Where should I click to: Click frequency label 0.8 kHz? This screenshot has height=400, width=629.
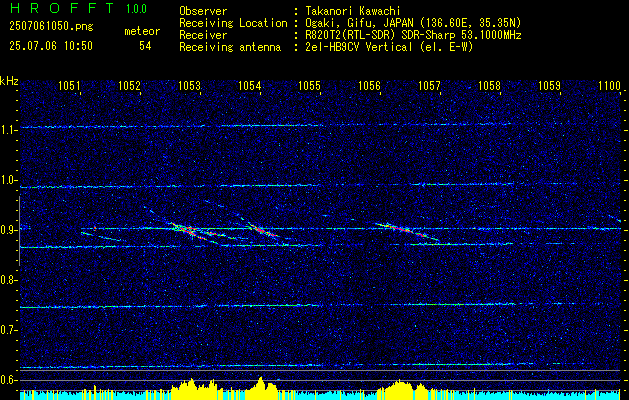tap(8, 280)
